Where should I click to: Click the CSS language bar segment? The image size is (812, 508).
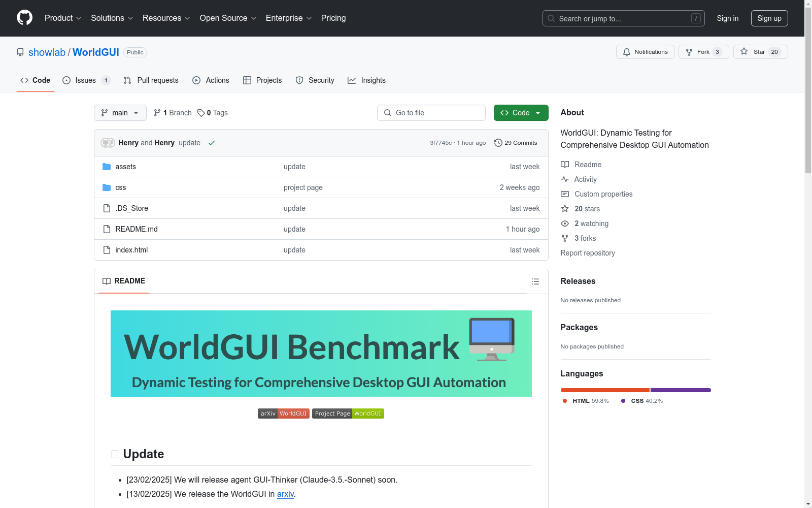point(681,390)
